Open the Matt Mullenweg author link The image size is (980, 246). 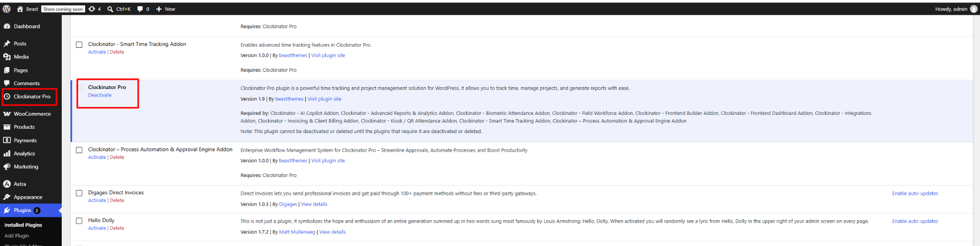297,232
